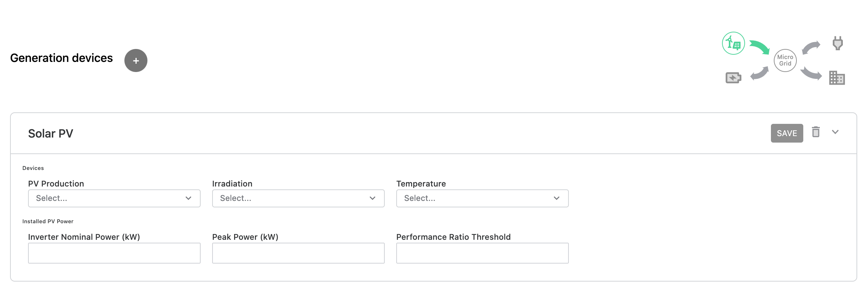Click green arrow pointing to Micro Grid

[759, 47]
